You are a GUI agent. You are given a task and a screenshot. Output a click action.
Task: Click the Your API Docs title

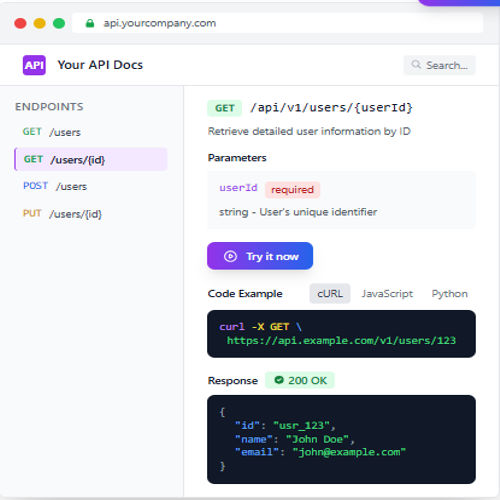[100, 65]
